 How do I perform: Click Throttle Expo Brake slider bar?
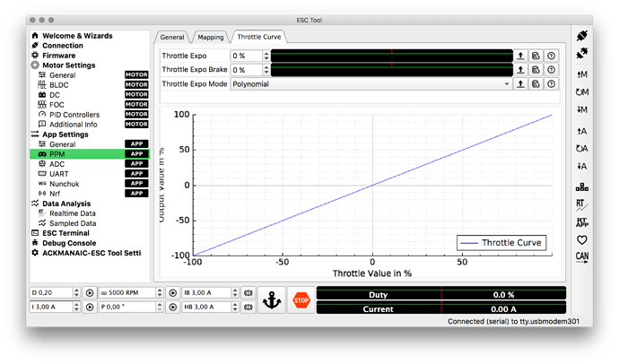(x=392, y=70)
